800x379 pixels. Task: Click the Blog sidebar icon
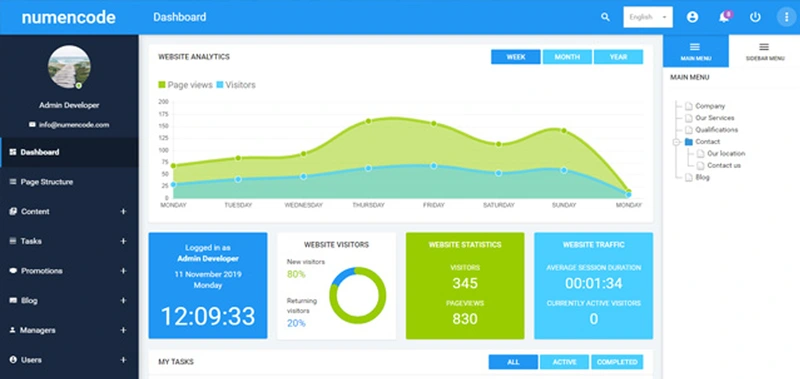click(x=13, y=300)
